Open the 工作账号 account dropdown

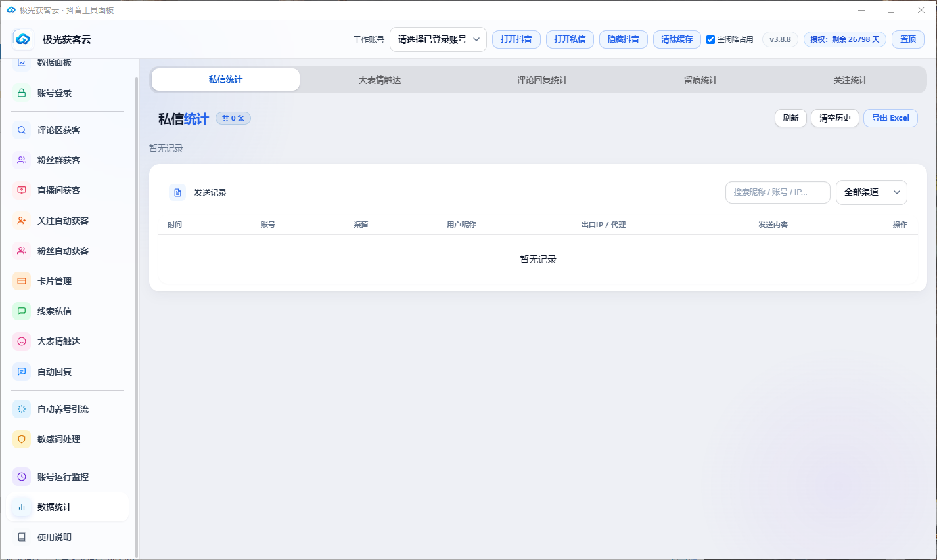pos(438,39)
